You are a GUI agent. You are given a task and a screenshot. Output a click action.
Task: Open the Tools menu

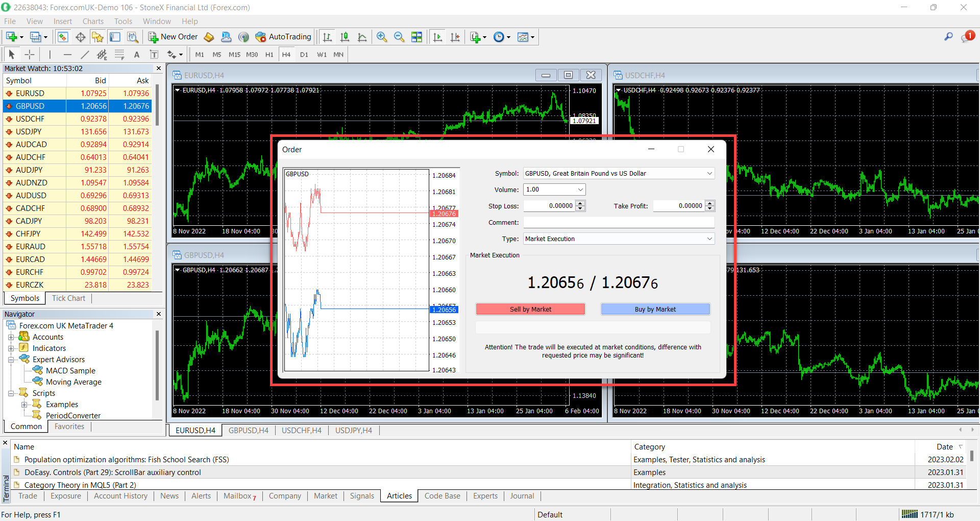pos(123,21)
